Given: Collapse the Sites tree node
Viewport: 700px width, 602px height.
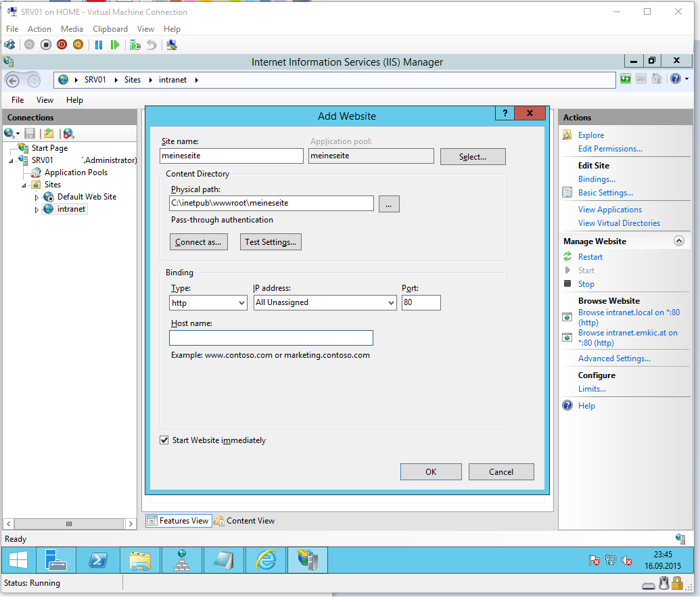Looking at the screenshot, I should (24, 185).
